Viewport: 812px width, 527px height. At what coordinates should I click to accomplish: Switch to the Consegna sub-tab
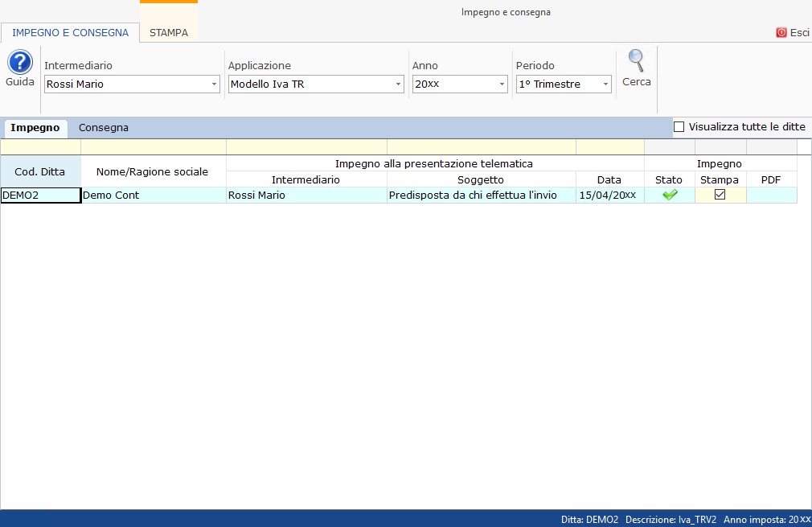tap(104, 128)
